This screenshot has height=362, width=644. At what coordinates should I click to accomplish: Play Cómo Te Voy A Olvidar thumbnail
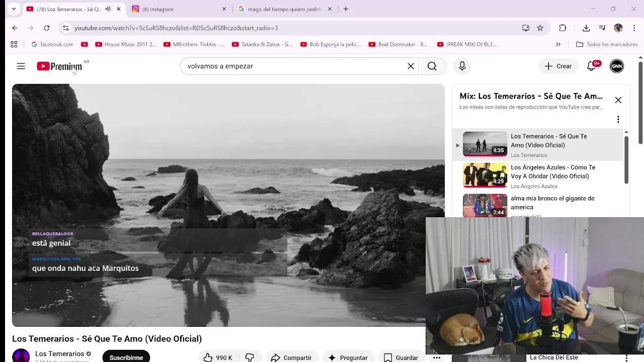click(x=485, y=175)
